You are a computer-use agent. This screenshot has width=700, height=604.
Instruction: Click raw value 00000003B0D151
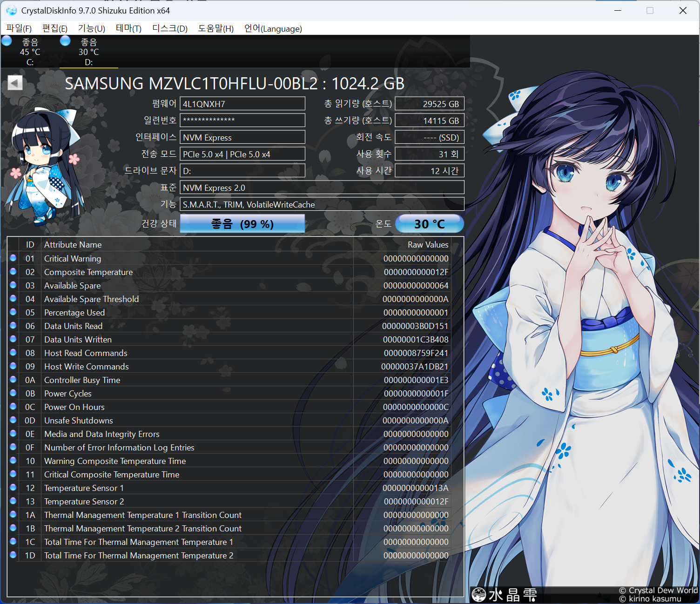(415, 326)
